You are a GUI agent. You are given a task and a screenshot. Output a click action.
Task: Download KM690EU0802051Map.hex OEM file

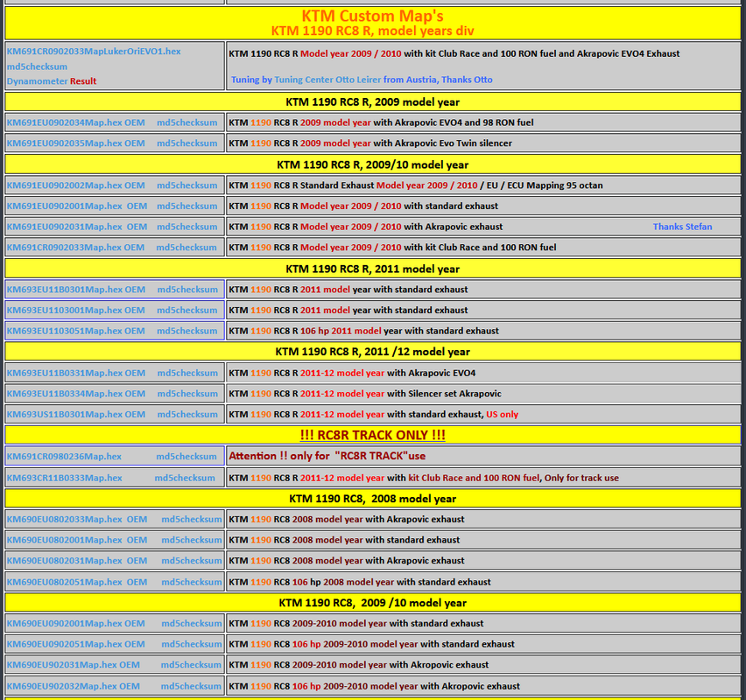(x=77, y=582)
